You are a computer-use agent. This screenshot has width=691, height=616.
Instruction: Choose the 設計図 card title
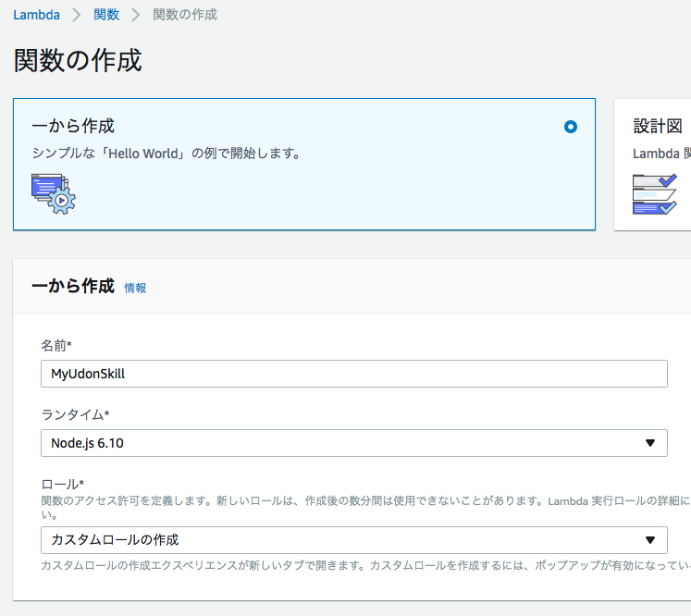[658, 126]
